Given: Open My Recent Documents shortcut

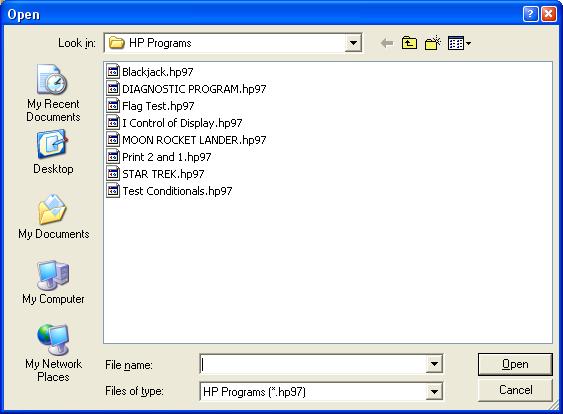Looking at the screenshot, I should point(53,93).
